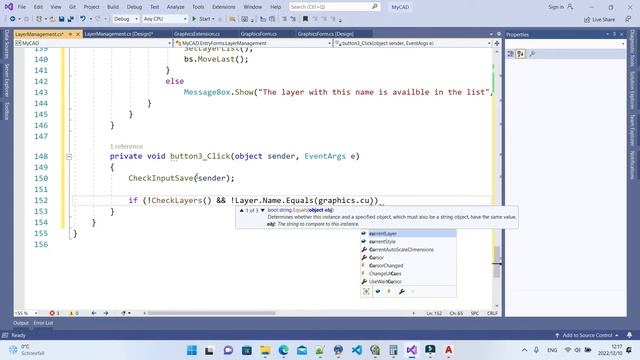
Task: Open the Analyze menu
Action: click(x=175, y=7)
